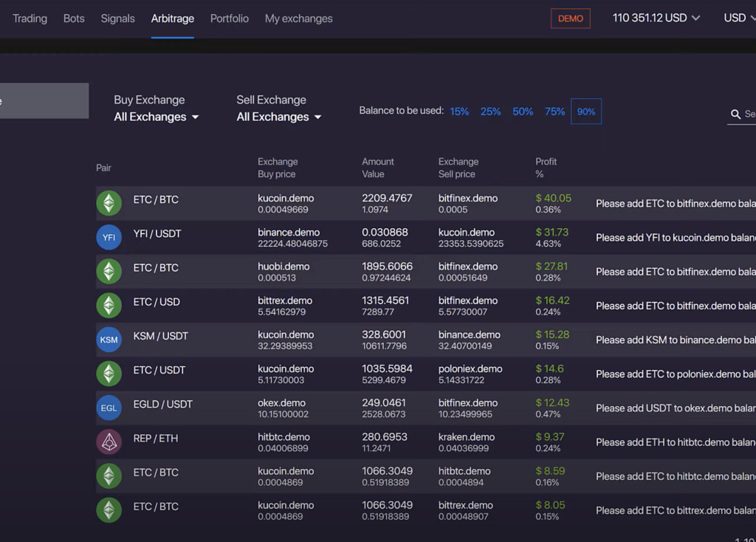This screenshot has width=756, height=542.
Task: Select the KSM / USDT pair label
Action: (x=160, y=336)
